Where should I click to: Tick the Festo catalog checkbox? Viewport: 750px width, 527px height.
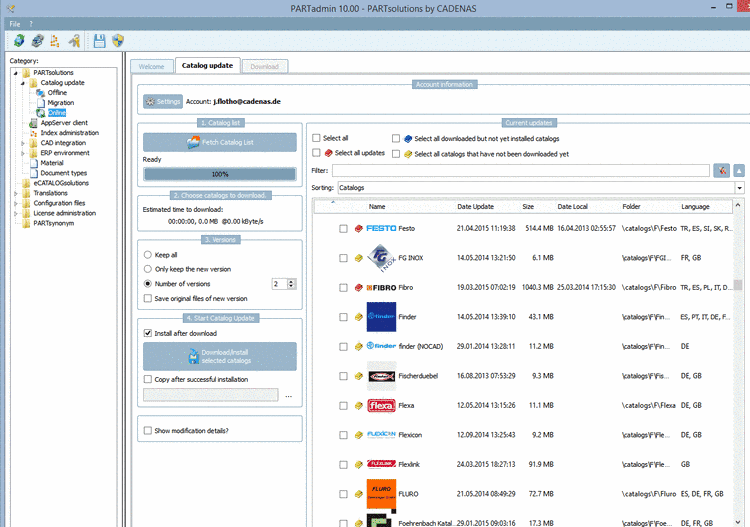tap(343, 229)
